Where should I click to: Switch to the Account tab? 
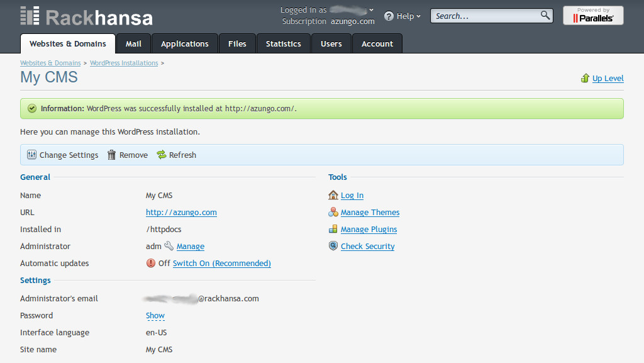coord(377,43)
